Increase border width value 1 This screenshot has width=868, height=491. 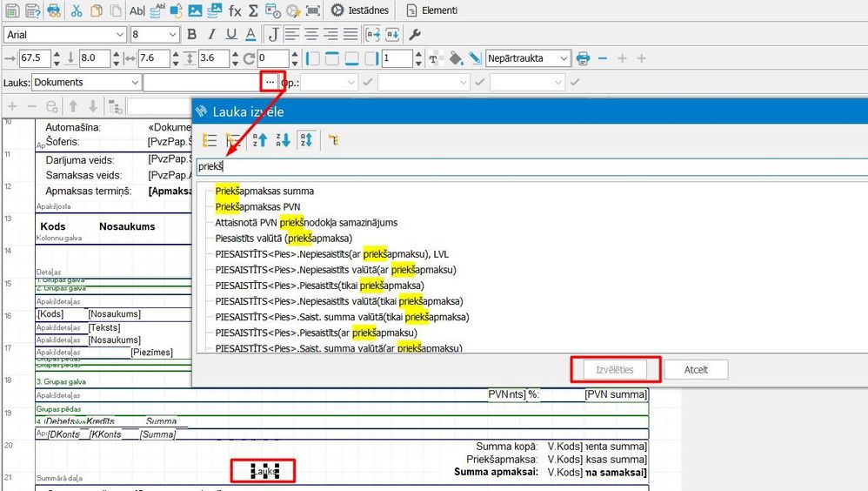(x=418, y=54)
